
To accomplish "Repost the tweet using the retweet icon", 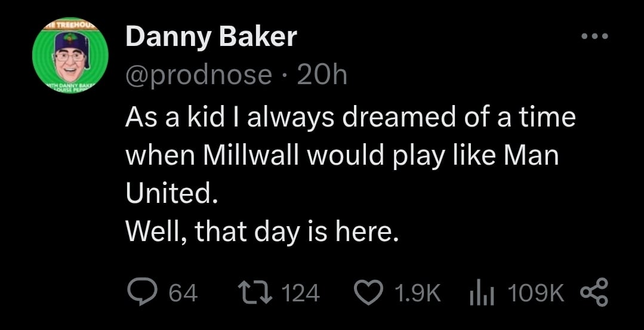I will click(x=255, y=292).
